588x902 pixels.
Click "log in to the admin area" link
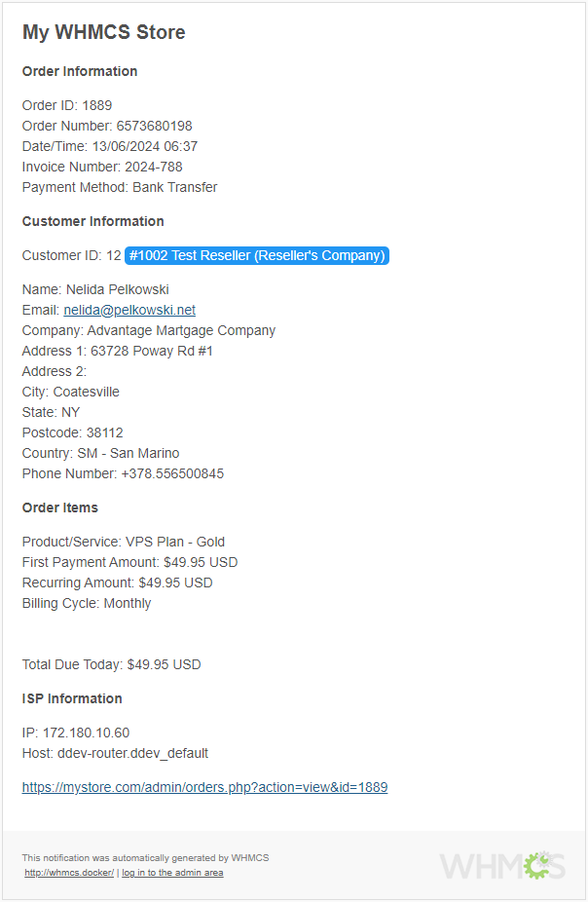pyautogui.click(x=172, y=873)
